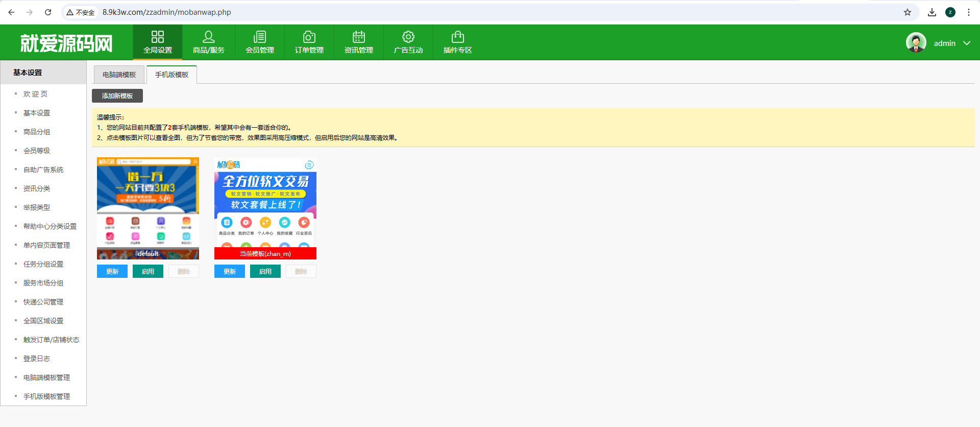Viewport: 980px width, 427px height.
Task: Select 手机版模板 tab
Action: [x=172, y=75]
